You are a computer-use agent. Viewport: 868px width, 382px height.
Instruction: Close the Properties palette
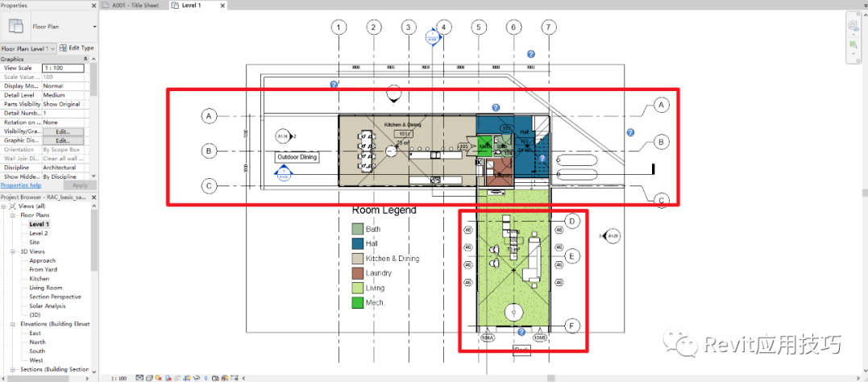(x=93, y=5)
